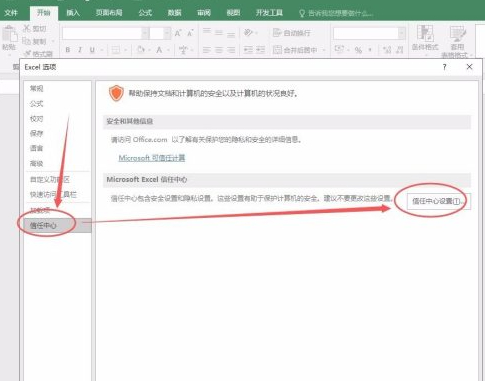Open the font size dropdown arrow

(167, 33)
